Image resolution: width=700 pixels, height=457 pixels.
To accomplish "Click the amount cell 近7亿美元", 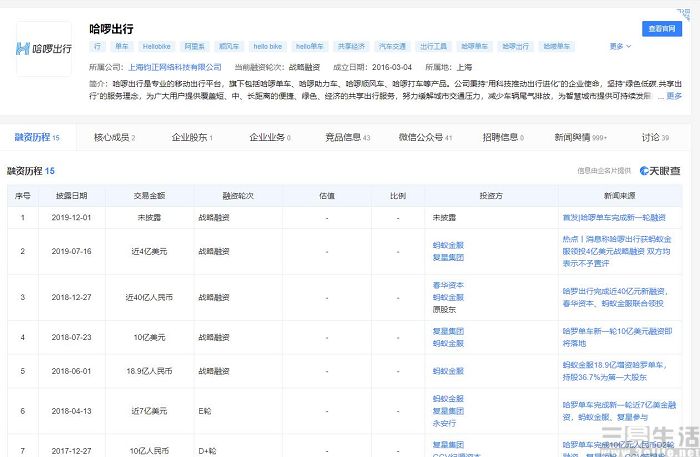I will (149, 411).
